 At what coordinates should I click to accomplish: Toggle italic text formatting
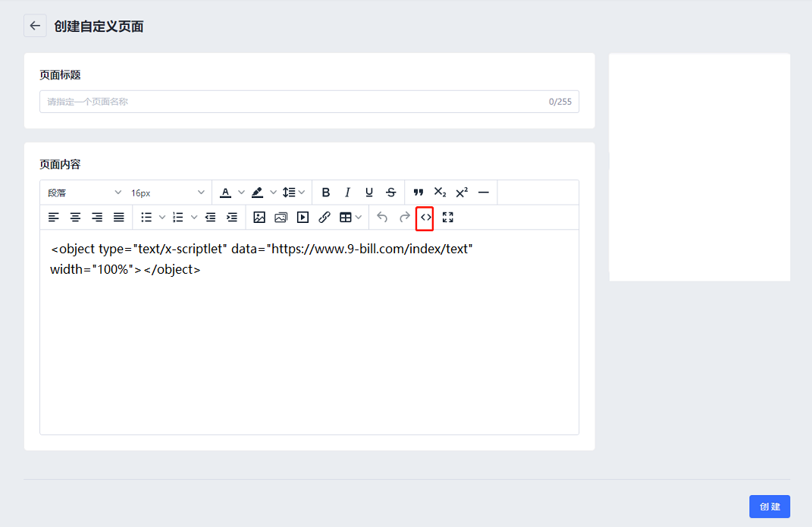[347, 193]
